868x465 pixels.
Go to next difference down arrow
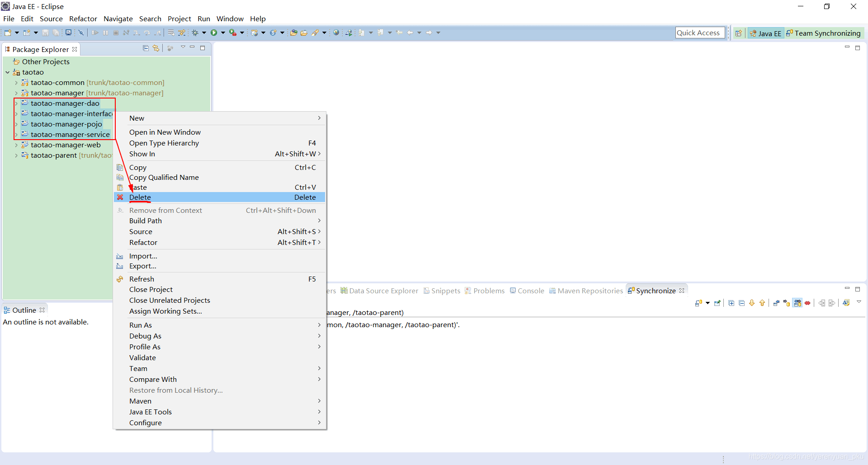(752, 303)
